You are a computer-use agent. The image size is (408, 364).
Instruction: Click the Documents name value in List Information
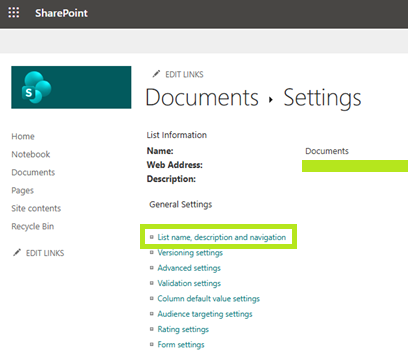327,151
